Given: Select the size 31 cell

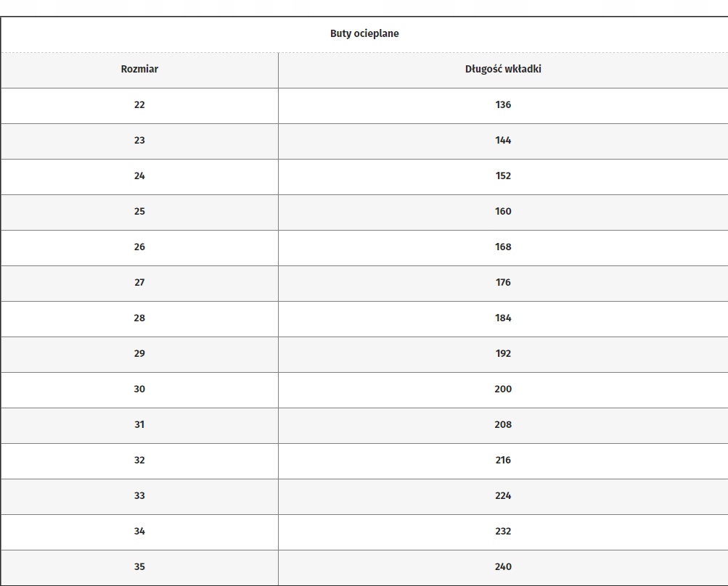Looking at the screenshot, I should 139,425.
